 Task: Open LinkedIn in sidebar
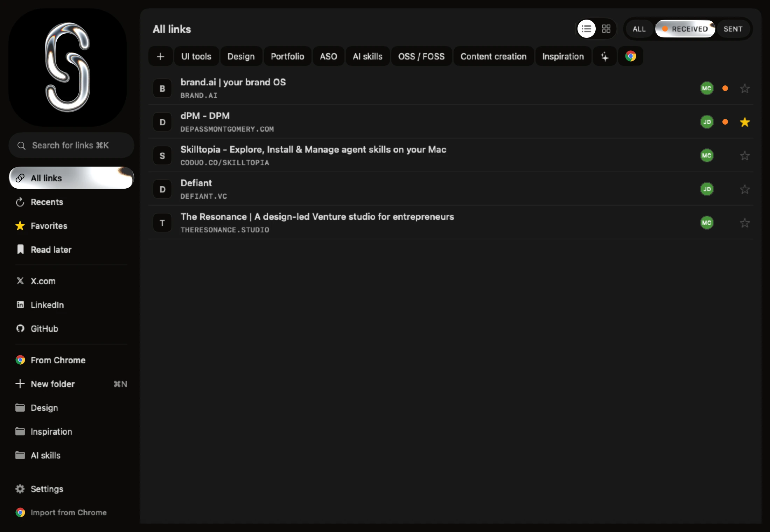(x=71, y=305)
